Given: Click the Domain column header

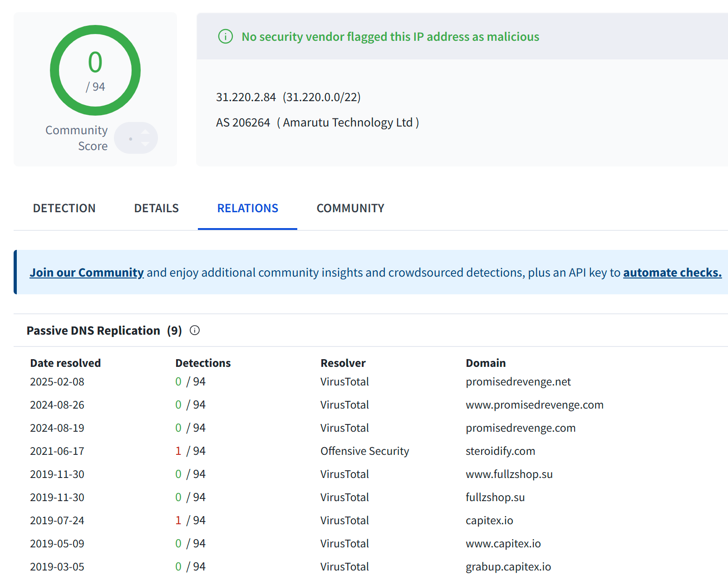Looking at the screenshot, I should pyautogui.click(x=486, y=363).
